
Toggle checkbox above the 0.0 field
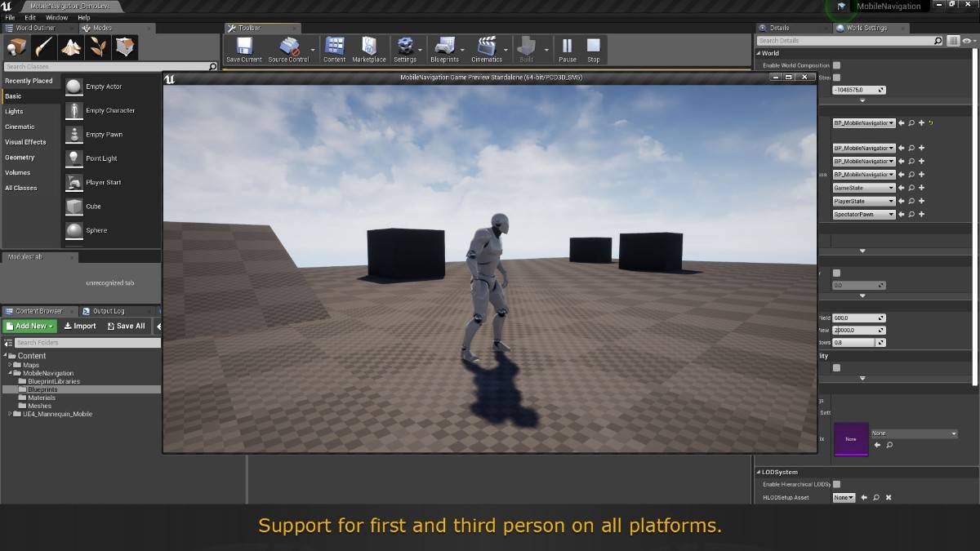(x=836, y=273)
